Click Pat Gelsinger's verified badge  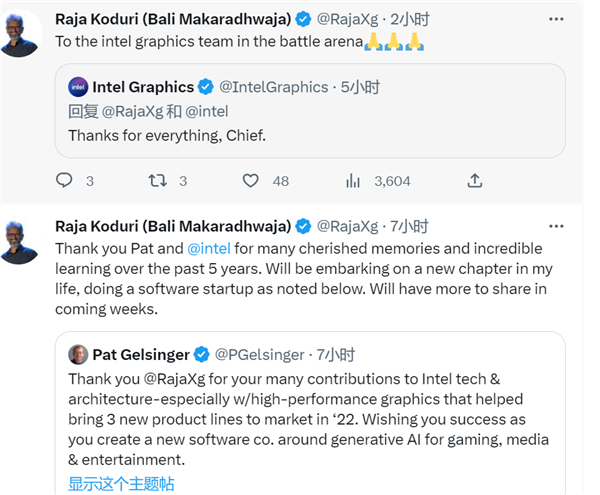click(x=201, y=354)
